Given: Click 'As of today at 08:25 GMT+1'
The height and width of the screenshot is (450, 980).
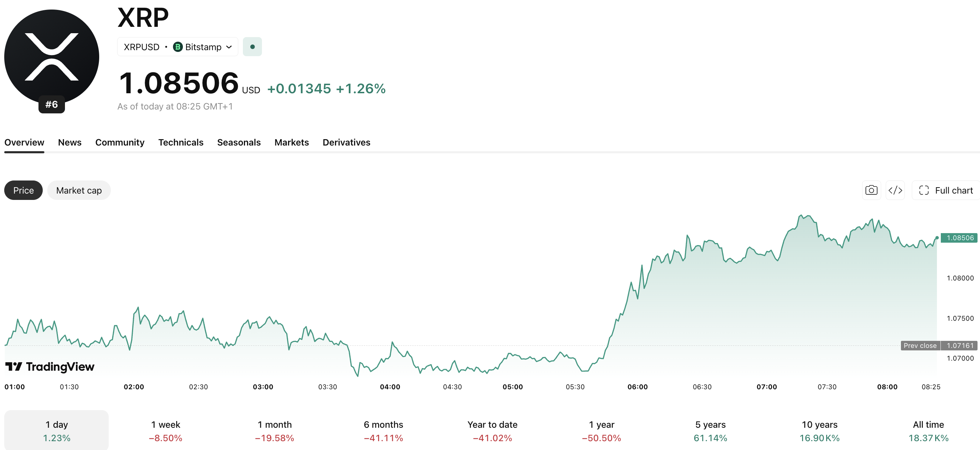Looking at the screenshot, I should click(175, 107).
